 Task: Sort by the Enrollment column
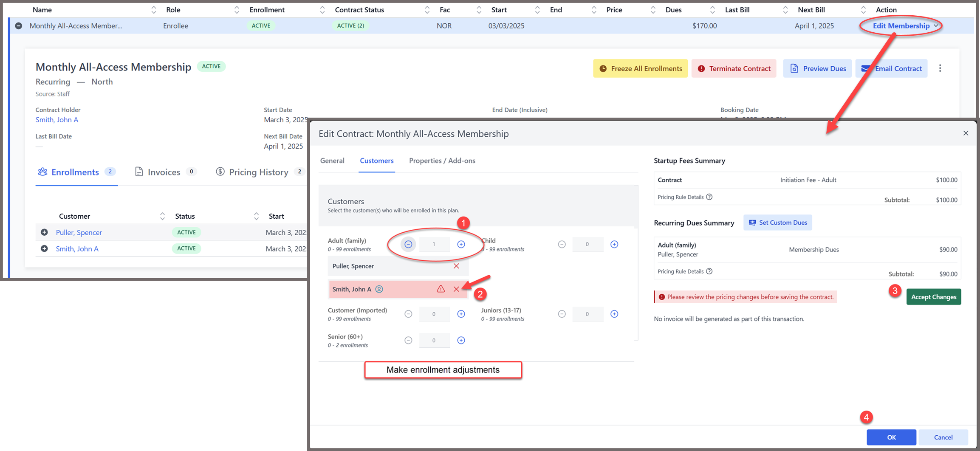[x=322, y=10]
